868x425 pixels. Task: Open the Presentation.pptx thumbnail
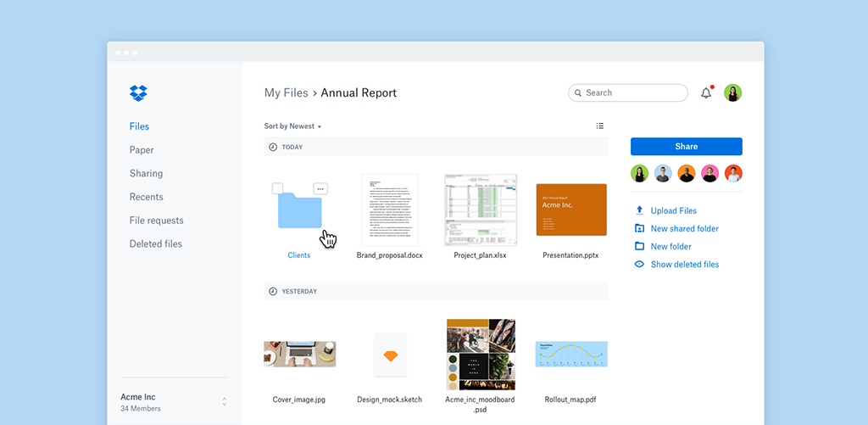(x=571, y=210)
